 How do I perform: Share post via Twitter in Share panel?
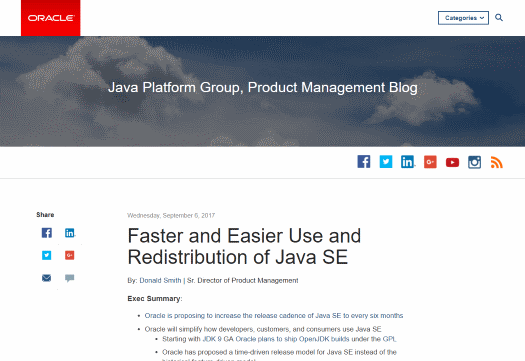pyautogui.click(x=47, y=255)
